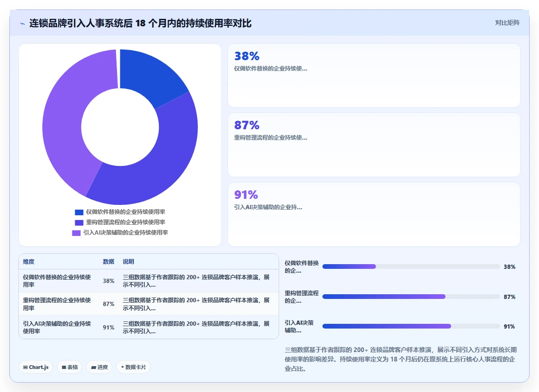The image size is (539, 392).
Task: Click progress label 引入AI决策辅助...
Action: coord(299,327)
